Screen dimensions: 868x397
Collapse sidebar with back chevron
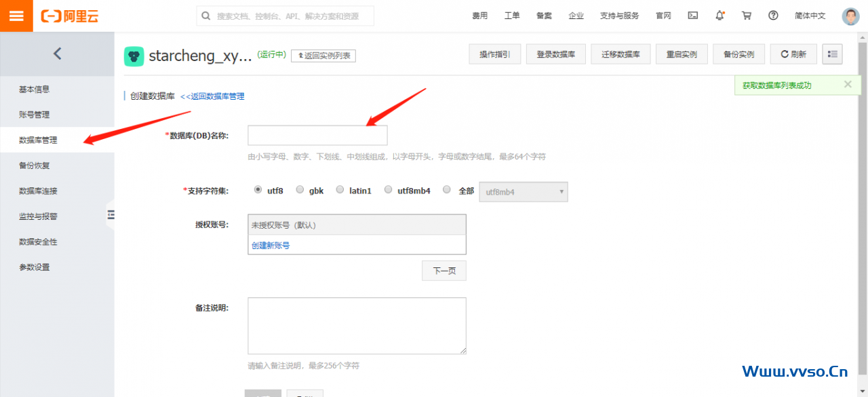click(x=57, y=54)
